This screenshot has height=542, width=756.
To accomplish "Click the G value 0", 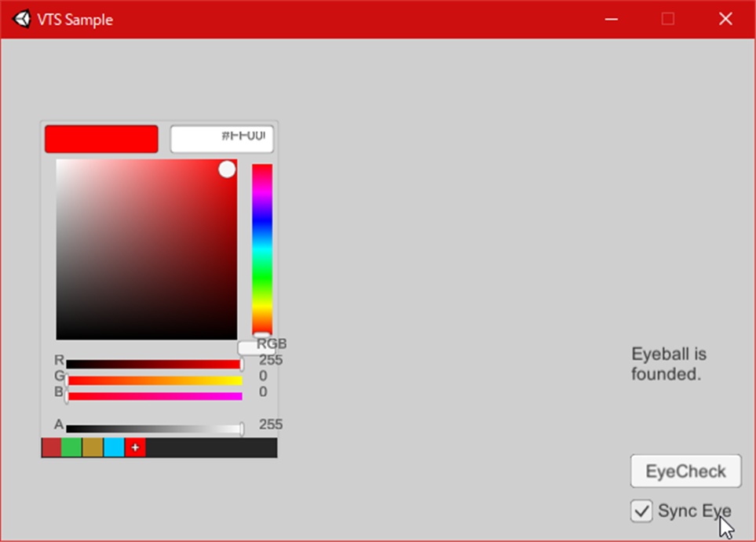I will (x=263, y=376).
